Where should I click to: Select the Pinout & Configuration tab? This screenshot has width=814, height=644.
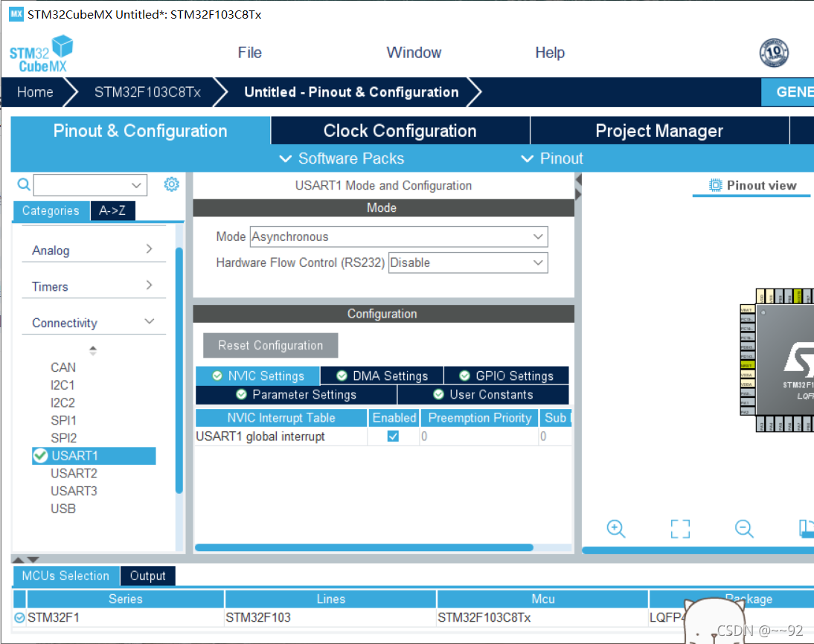tap(140, 131)
